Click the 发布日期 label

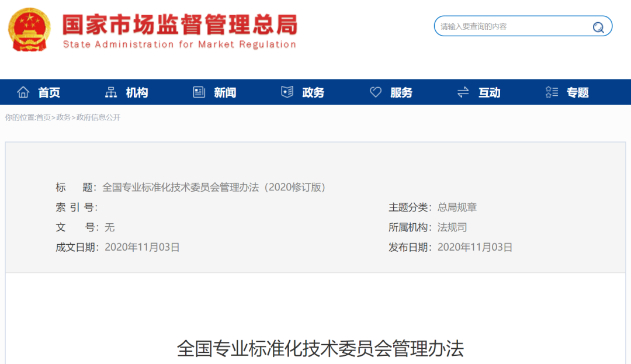410,247
